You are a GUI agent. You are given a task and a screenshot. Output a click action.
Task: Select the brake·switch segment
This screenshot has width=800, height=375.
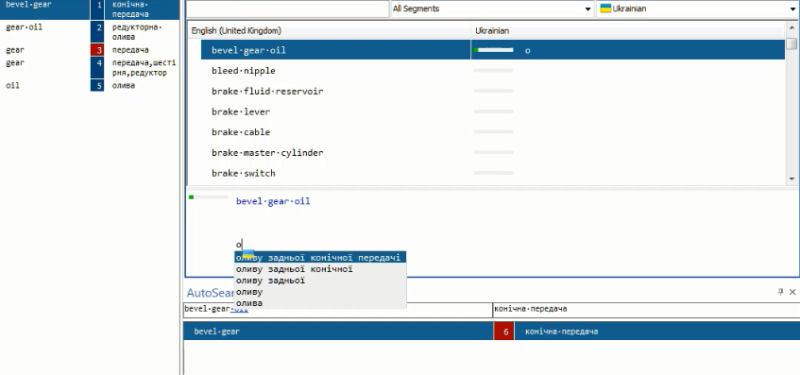(243, 173)
